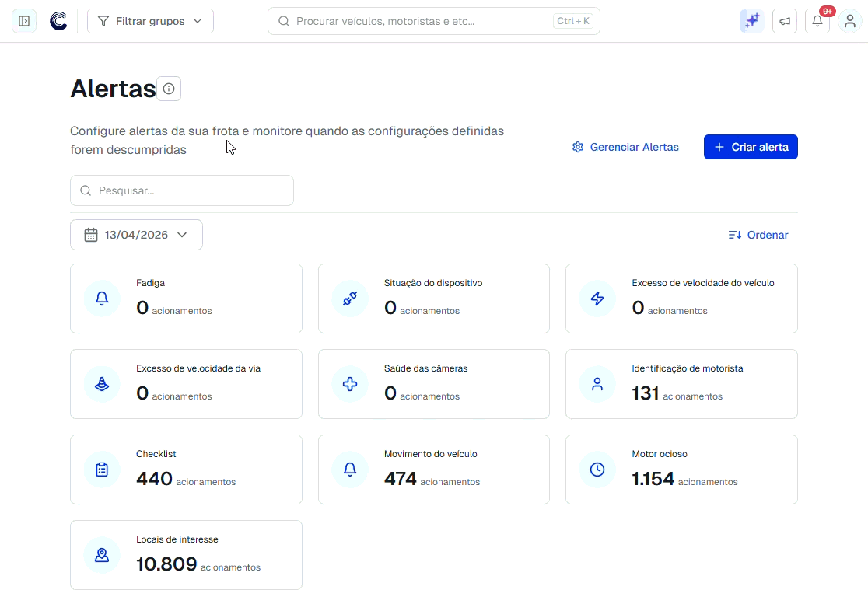Open Gerenciar Alertas link

pyautogui.click(x=625, y=147)
